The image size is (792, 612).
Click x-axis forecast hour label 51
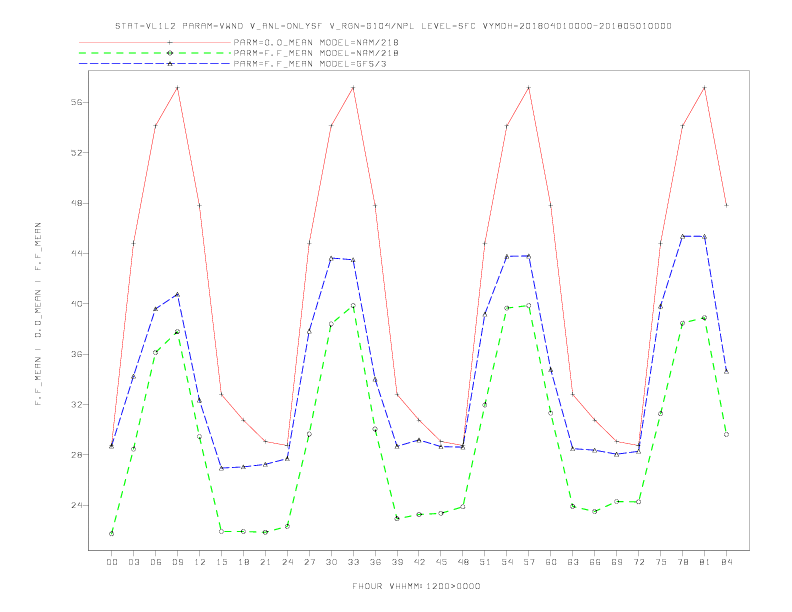(x=485, y=562)
